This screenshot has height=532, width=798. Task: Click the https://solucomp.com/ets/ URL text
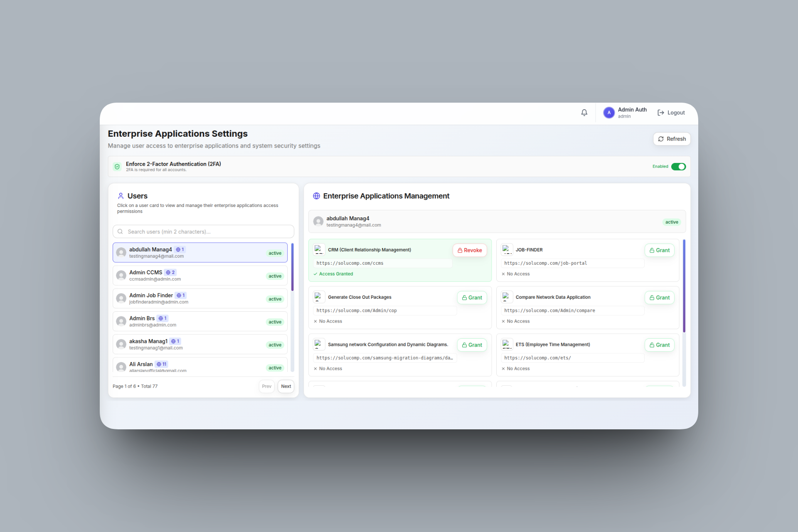click(537, 358)
